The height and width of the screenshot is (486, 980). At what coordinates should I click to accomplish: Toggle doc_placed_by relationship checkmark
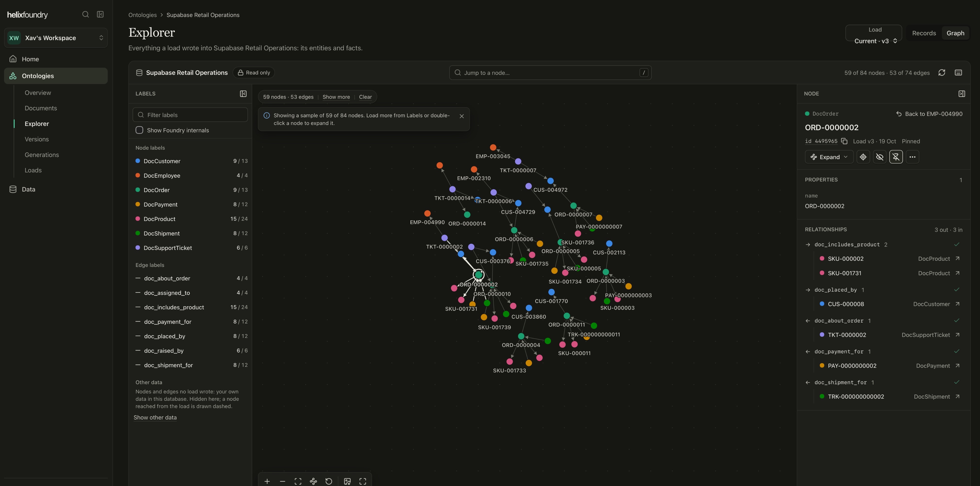click(x=957, y=290)
